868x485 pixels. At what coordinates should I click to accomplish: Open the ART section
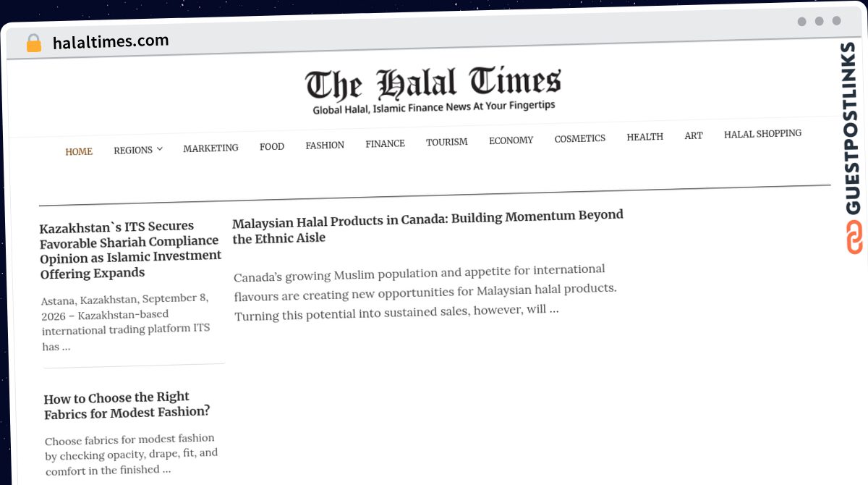pos(694,135)
